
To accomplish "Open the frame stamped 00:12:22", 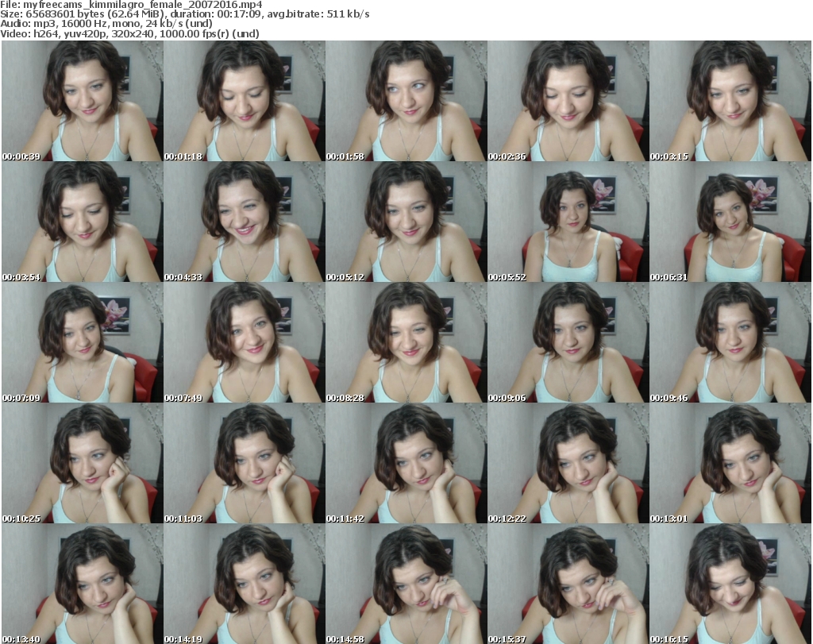I will point(568,463).
